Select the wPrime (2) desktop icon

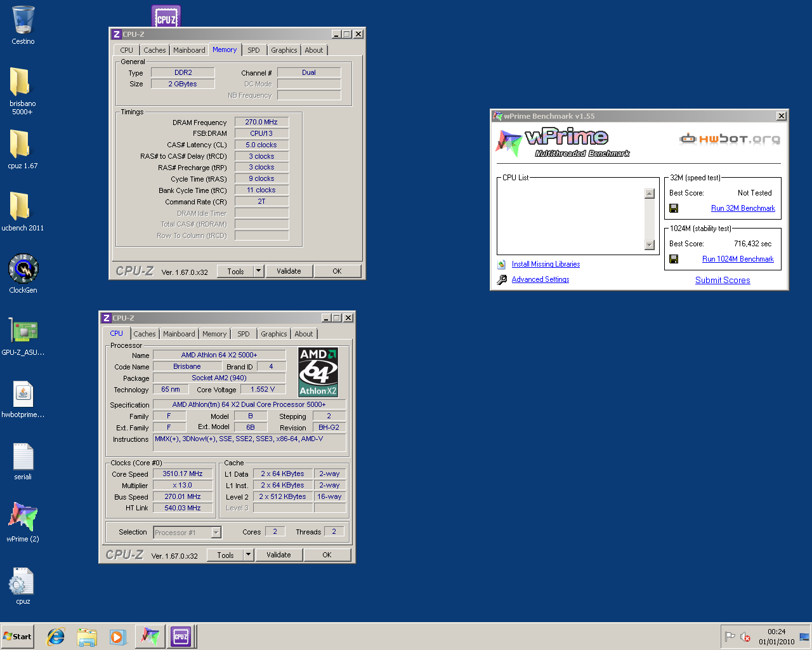pos(23,517)
